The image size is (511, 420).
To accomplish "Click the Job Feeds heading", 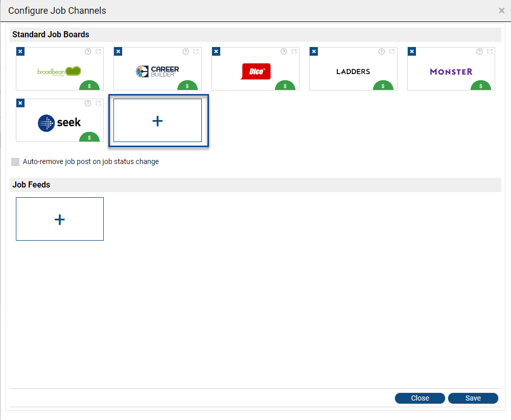I will click(31, 185).
